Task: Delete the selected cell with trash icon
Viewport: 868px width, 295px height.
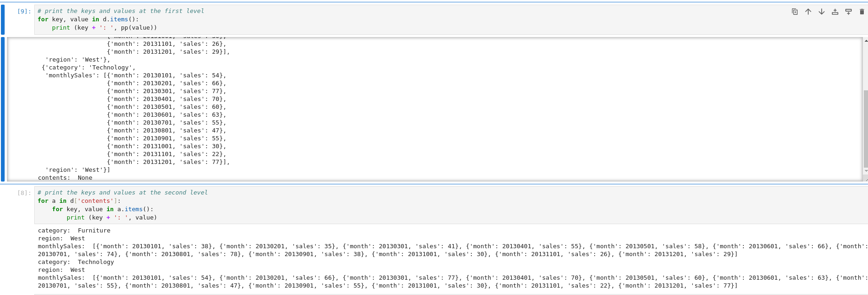Action: pos(862,12)
